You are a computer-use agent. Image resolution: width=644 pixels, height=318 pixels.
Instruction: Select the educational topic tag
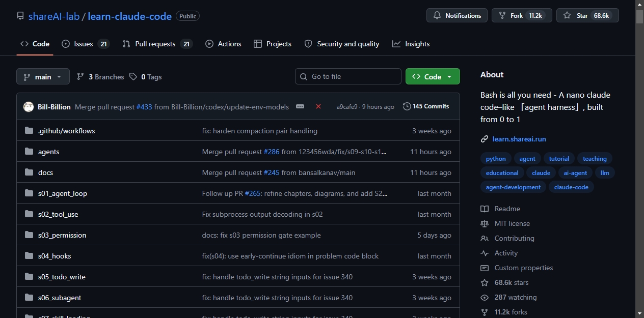point(502,173)
